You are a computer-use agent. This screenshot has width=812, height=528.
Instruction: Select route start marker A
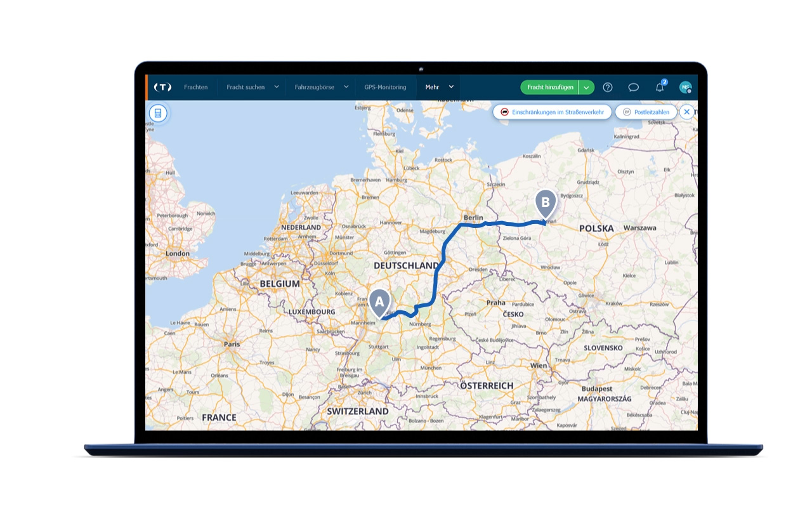click(x=380, y=303)
